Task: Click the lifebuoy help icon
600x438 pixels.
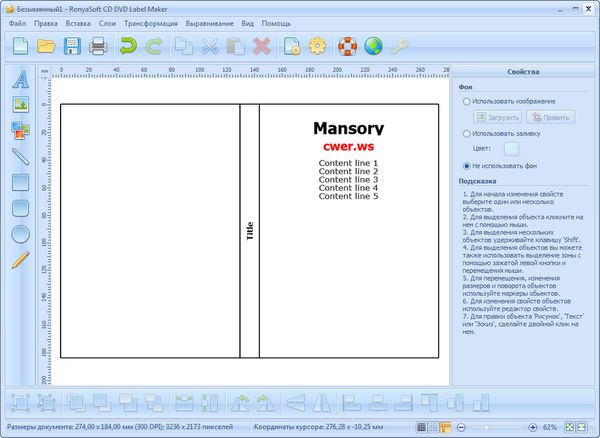Action: tap(347, 45)
